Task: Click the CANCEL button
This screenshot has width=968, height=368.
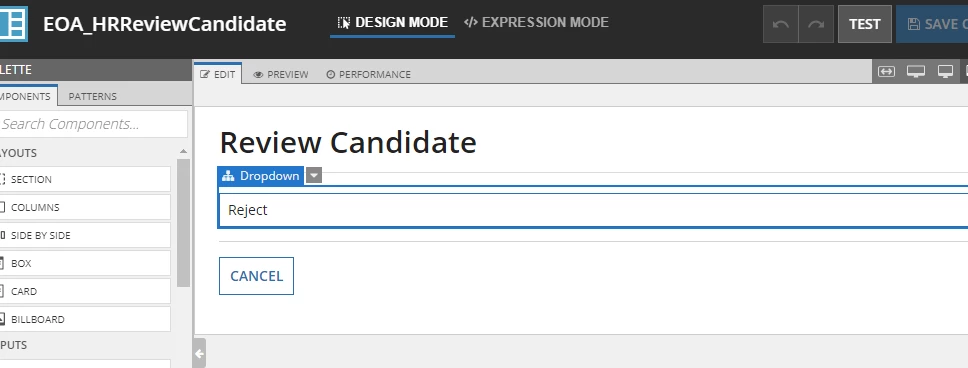Action: coord(256,276)
